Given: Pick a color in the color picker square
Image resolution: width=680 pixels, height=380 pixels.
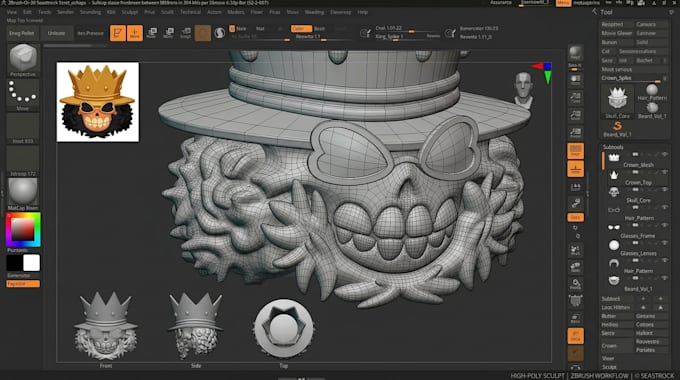Looking at the screenshot, I should pos(23,229).
